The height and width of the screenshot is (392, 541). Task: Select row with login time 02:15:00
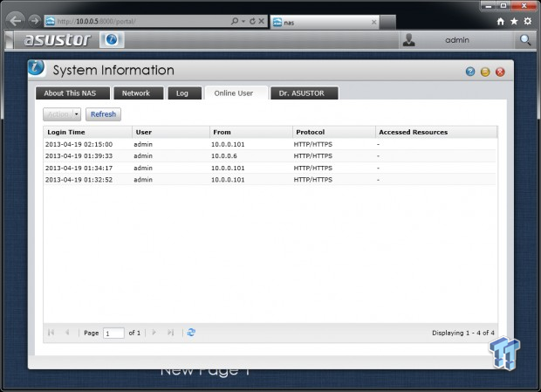pos(270,144)
